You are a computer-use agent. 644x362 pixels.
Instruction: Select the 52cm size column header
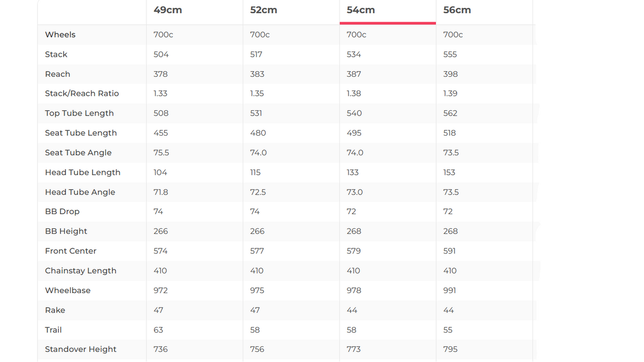[264, 10]
